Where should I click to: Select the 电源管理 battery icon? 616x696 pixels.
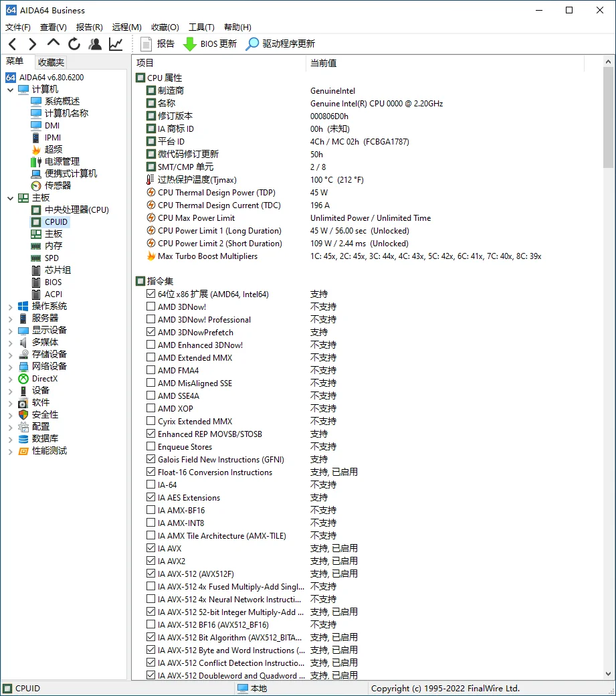[x=36, y=161]
